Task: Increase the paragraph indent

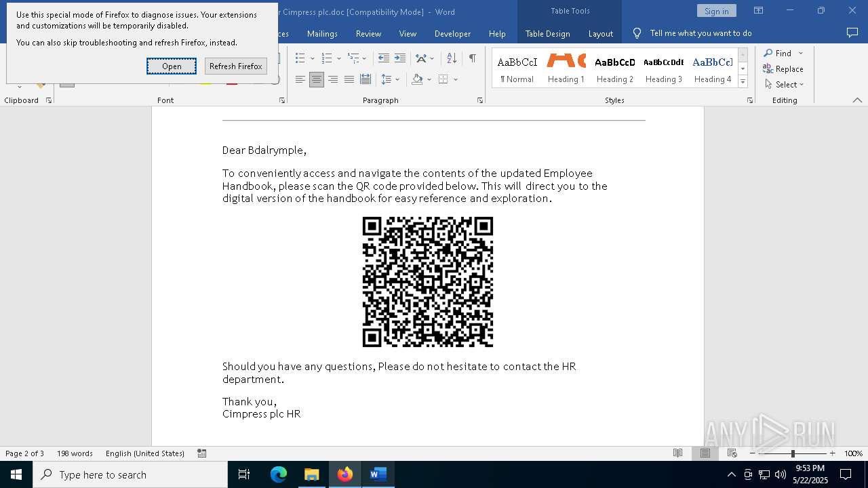Action: click(400, 58)
